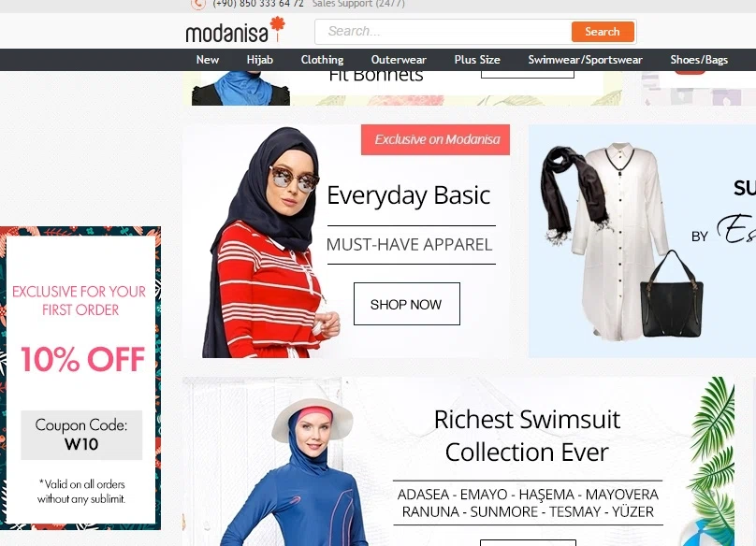Click the Exclusive on Modanisa badge
Screen dimensions: 756x546
(x=435, y=139)
